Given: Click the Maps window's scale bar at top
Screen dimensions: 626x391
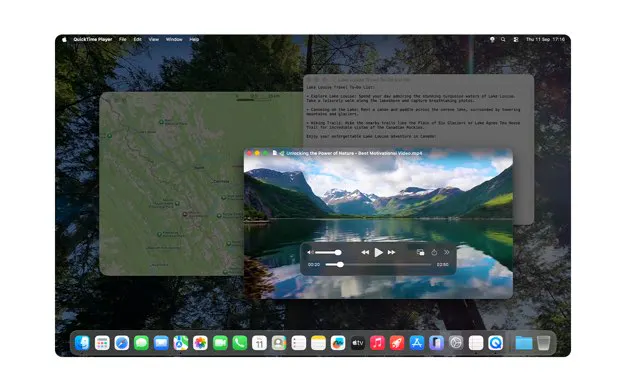Looking at the screenshot, I should coord(258,97).
